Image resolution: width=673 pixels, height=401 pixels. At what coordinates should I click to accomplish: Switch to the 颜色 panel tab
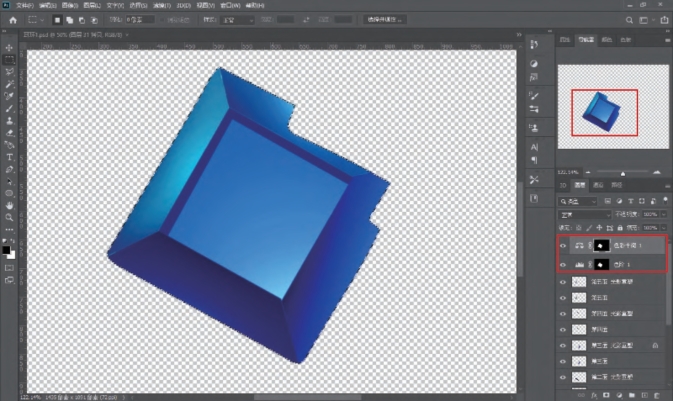click(607, 40)
